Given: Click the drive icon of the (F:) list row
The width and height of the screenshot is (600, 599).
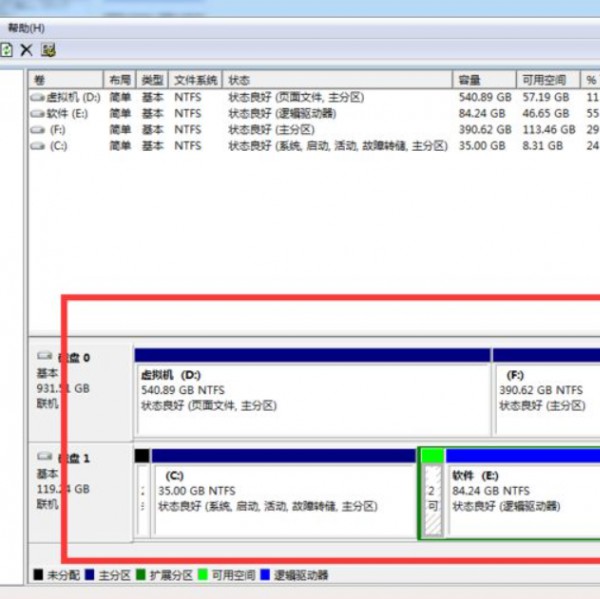Looking at the screenshot, I should pos(38,130).
